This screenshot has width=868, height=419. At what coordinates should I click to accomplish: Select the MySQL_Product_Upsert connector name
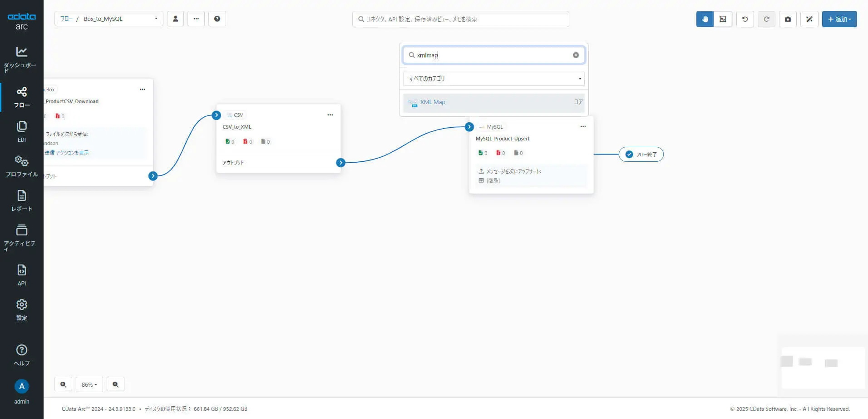(503, 139)
